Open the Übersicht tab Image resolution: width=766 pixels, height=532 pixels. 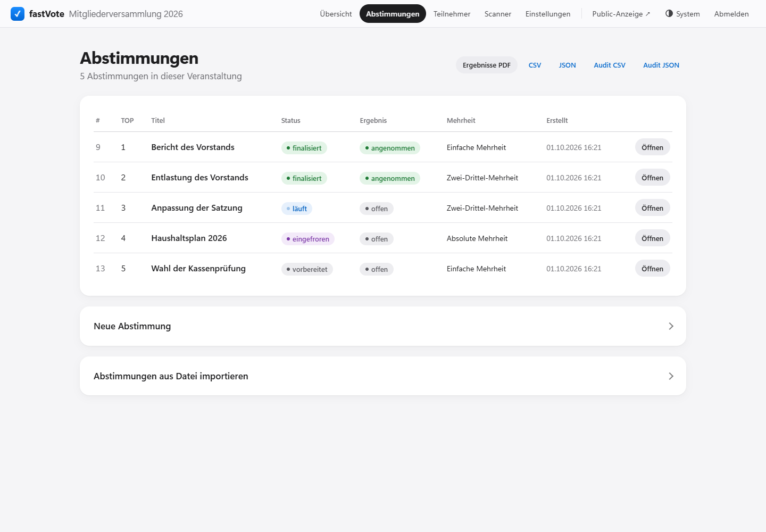tap(336, 14)
